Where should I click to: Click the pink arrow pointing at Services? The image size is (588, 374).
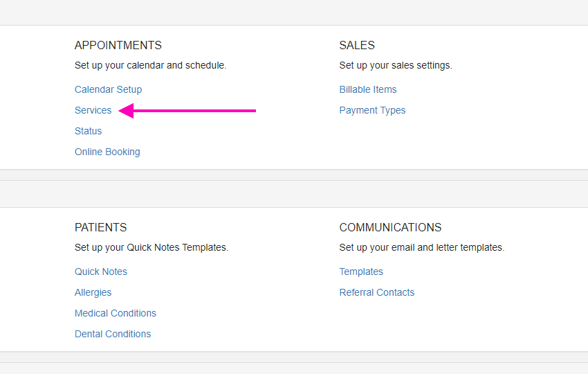[x=187, y=111]
